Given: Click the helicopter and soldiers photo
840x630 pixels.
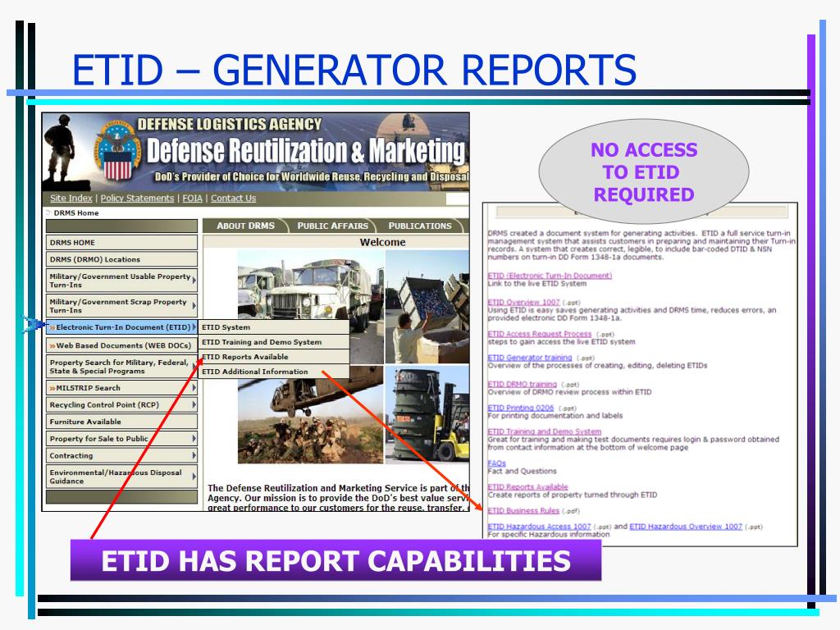Looking at the screenshot, I should 311,414.
